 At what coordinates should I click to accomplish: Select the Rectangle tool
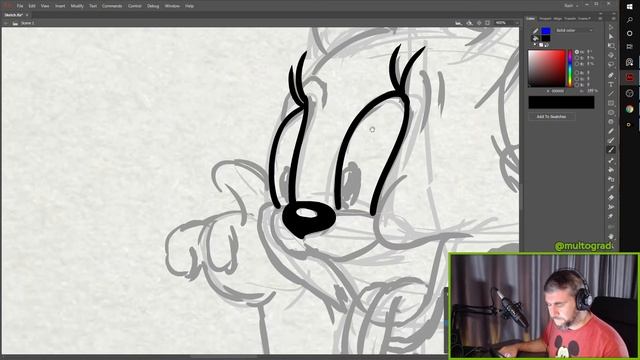click(x=611, y=103)
